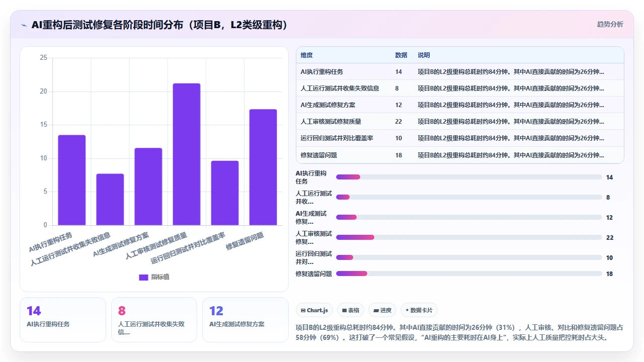Click the 人工运行测试并收集失败信息 chart bar

point(110,200)
